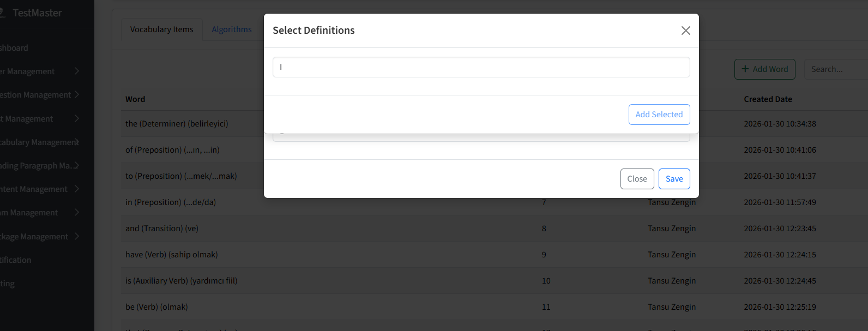
Task: Click the Close button beside Save
Action: pos(637,179)
